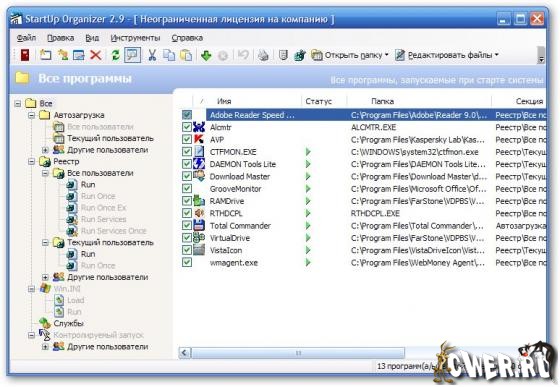Click the red exit door icon
Viewport: 560px width, 387px height.
tap(25, 55)
